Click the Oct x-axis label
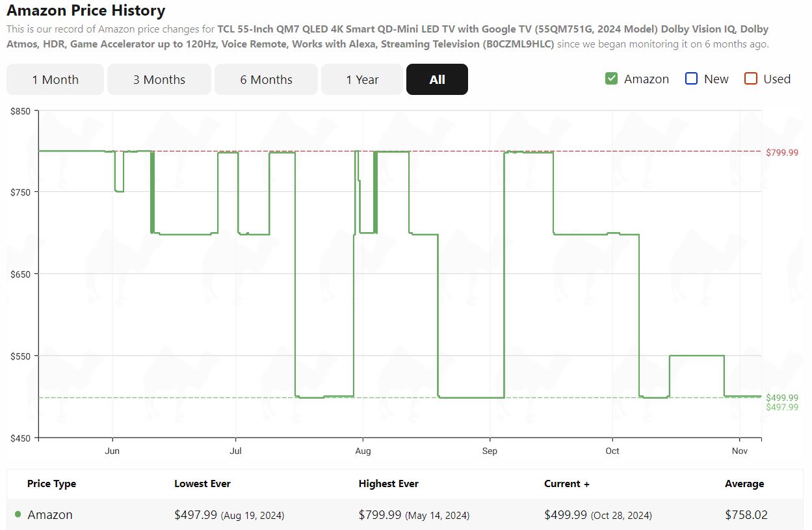Screen dimensions: 812x530 point(612,451)
